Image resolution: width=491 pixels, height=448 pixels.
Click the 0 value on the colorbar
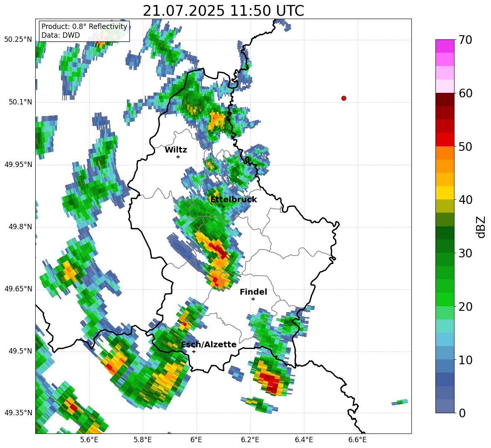[462, 413]
